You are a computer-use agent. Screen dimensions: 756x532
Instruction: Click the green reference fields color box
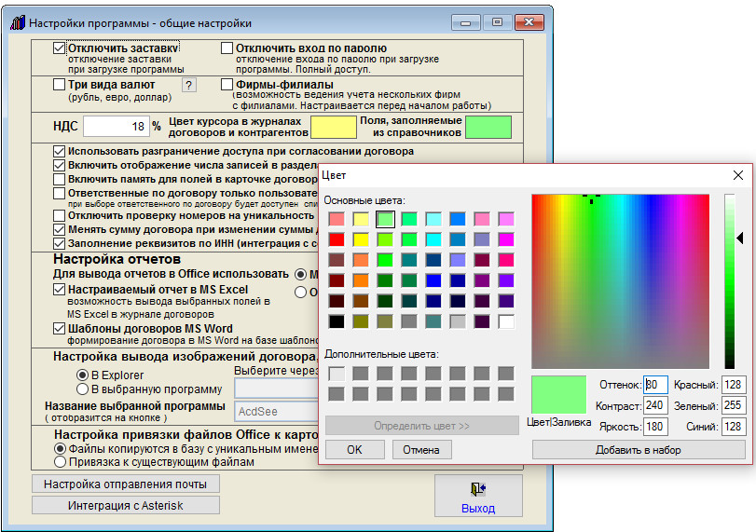[488, 127]
